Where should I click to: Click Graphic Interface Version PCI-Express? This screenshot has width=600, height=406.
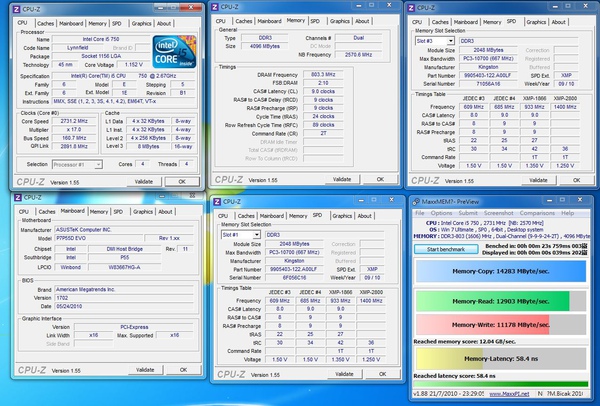pyautogui.click(x=134, y=327)
